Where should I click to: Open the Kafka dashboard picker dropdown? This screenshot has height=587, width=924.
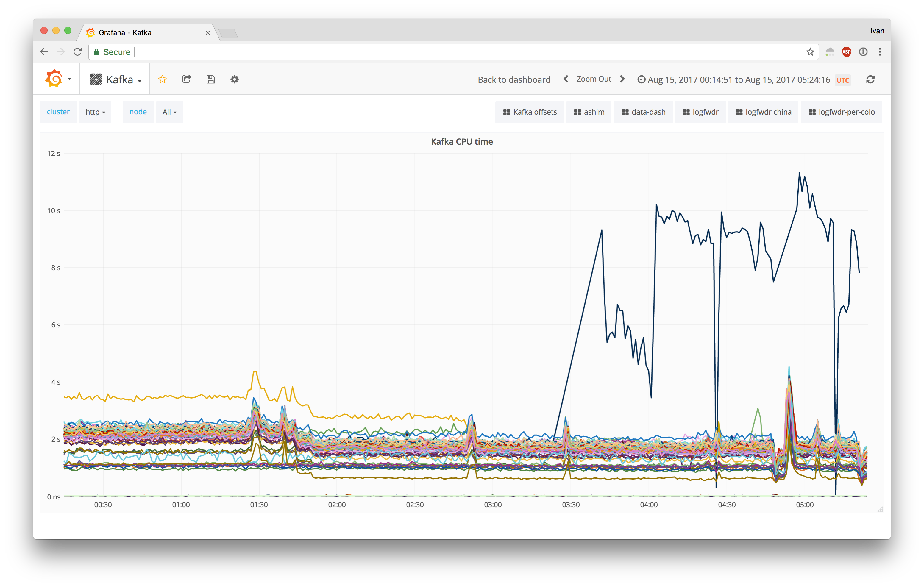pos(115,79)
